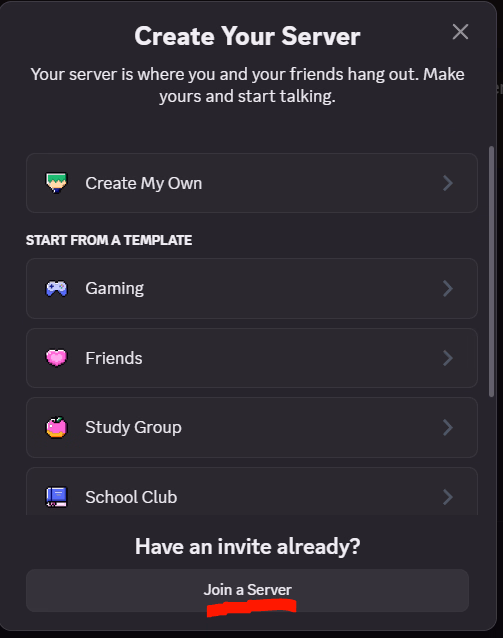Click the Study Group apple icon

[56, 427]
